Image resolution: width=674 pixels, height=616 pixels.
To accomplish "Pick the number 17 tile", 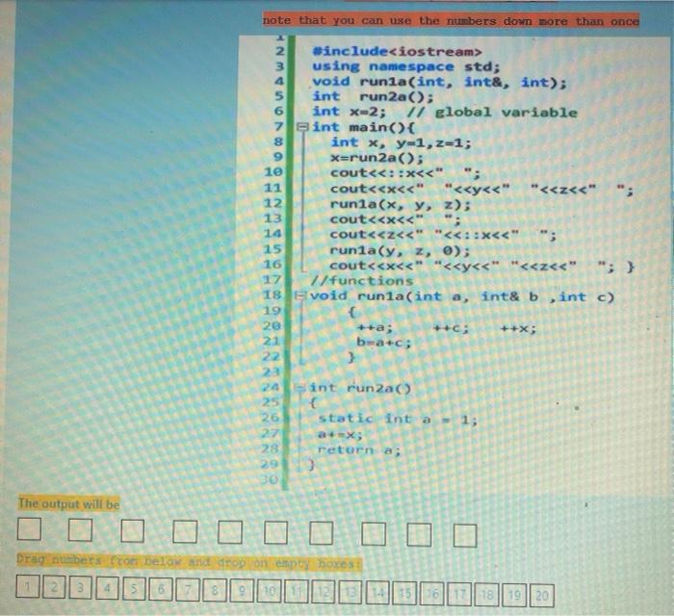I will tap(459, 595).
